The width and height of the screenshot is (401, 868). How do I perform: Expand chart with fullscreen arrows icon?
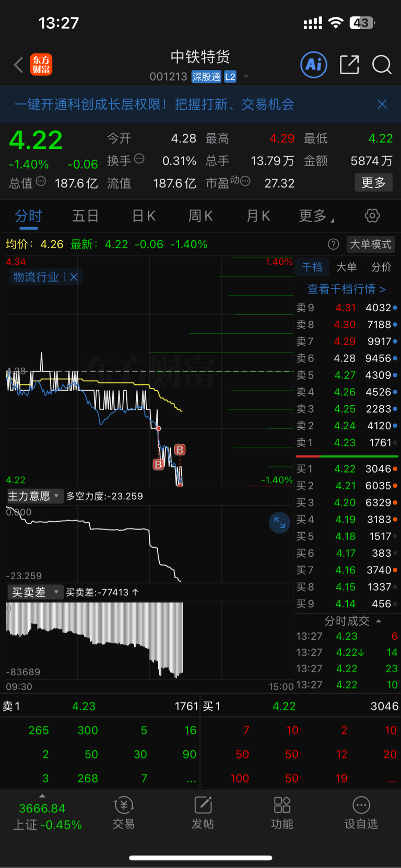pyautogui.click(x=279, y=523)
